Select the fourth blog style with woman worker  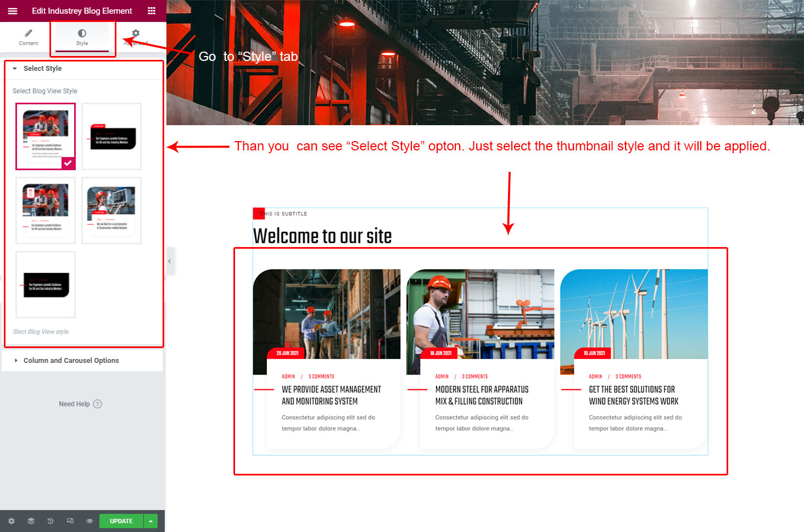111,210
